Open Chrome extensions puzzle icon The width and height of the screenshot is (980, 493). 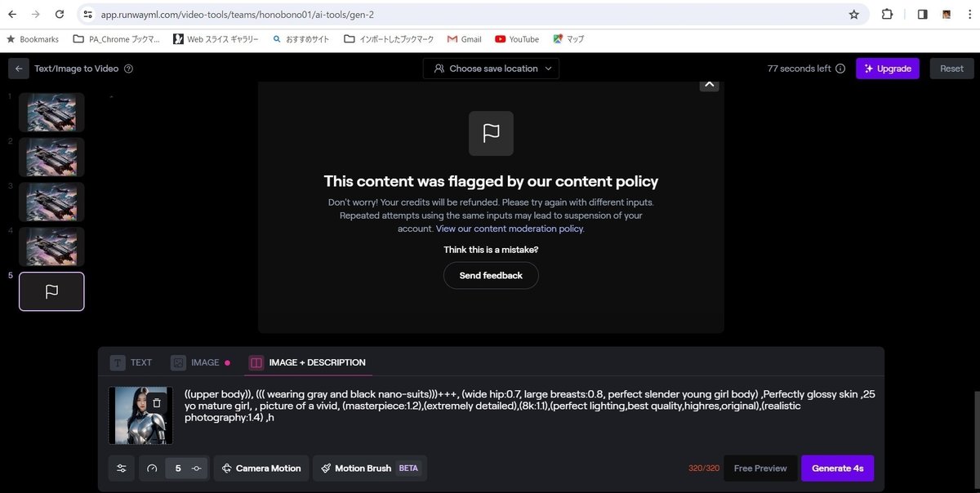point(887,14)
